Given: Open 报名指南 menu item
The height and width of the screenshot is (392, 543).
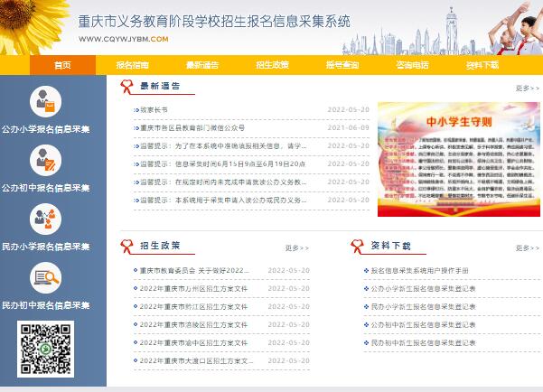Looking at the screenshot, I should [133, 65].
